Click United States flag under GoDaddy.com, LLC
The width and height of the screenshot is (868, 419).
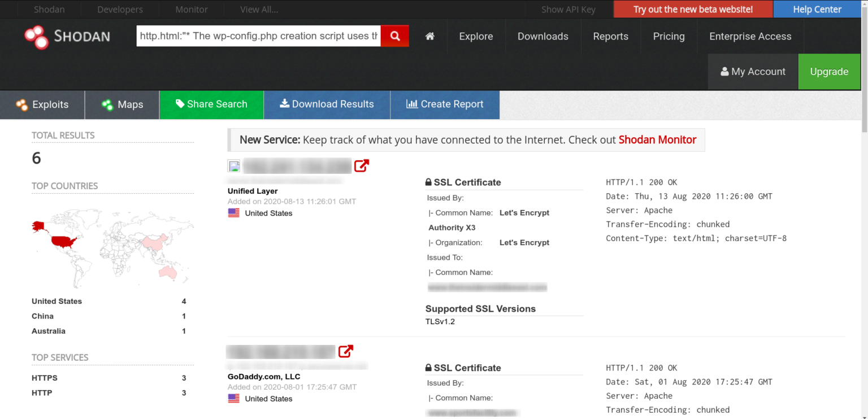coord(233,398)
